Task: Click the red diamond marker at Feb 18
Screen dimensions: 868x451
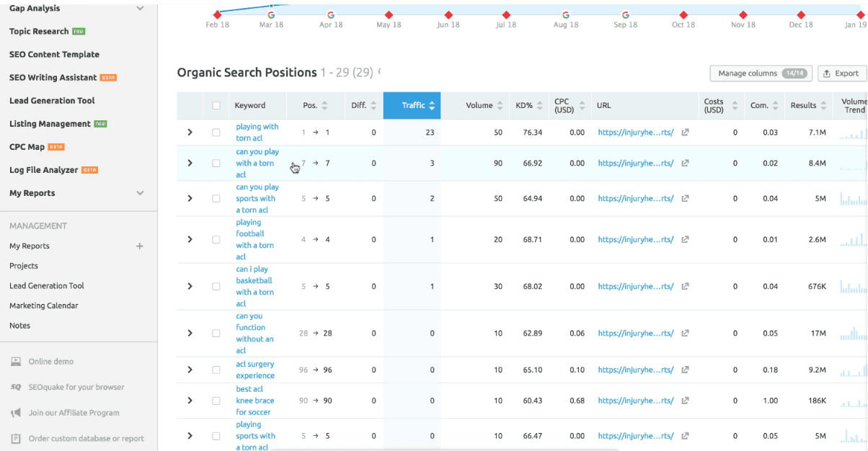Action: (217, 14)
